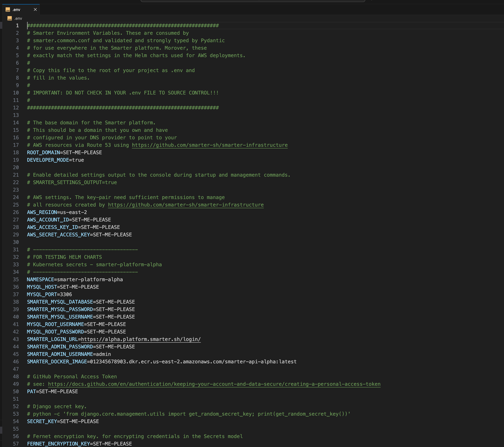Click the SECRET_KEY=SET-ME-PLEASE line
This screenshot has height=447, width=504.
(x=63, y=421)
